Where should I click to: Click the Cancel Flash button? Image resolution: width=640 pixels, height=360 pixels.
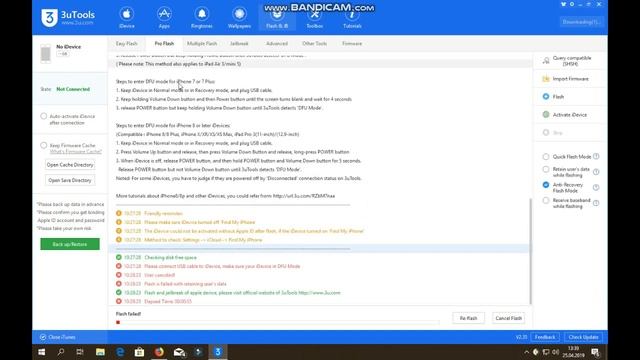click(x=508, y=318)
